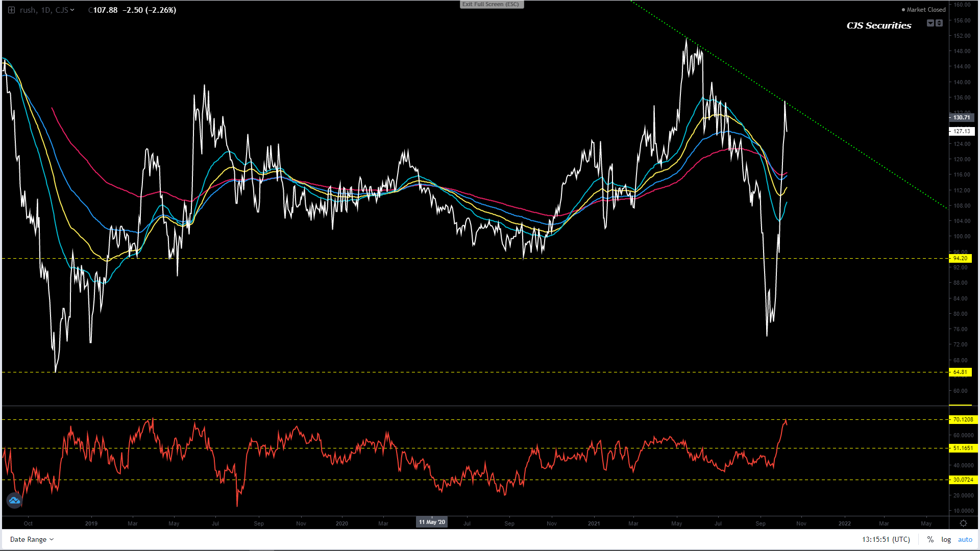Click the pane move up/down icon
The height and width of the screenshot is (551, 980).
click(939, 23)
